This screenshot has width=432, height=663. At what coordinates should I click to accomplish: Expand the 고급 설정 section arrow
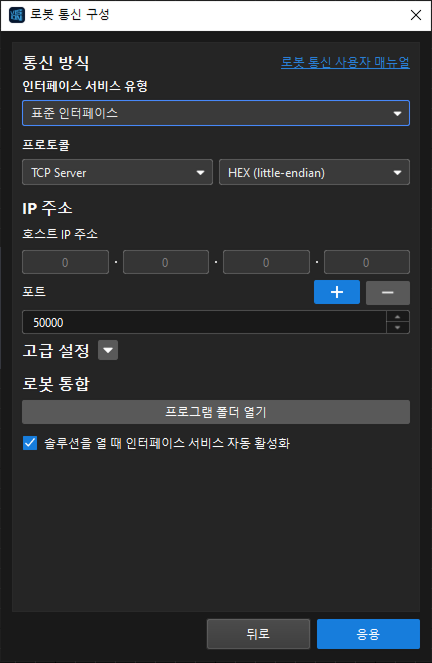[x=108, y=350]
